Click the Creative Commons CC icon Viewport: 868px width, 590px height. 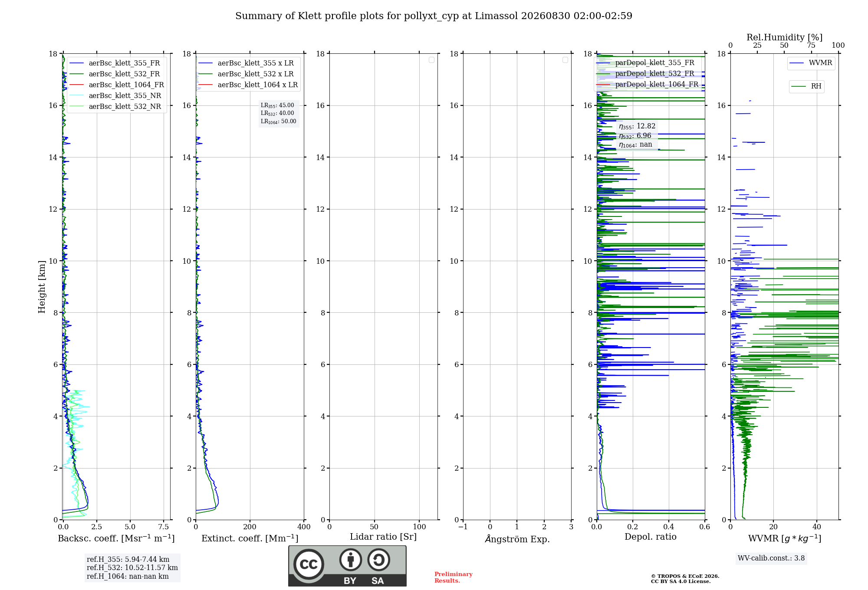click(x=309, y=564)
